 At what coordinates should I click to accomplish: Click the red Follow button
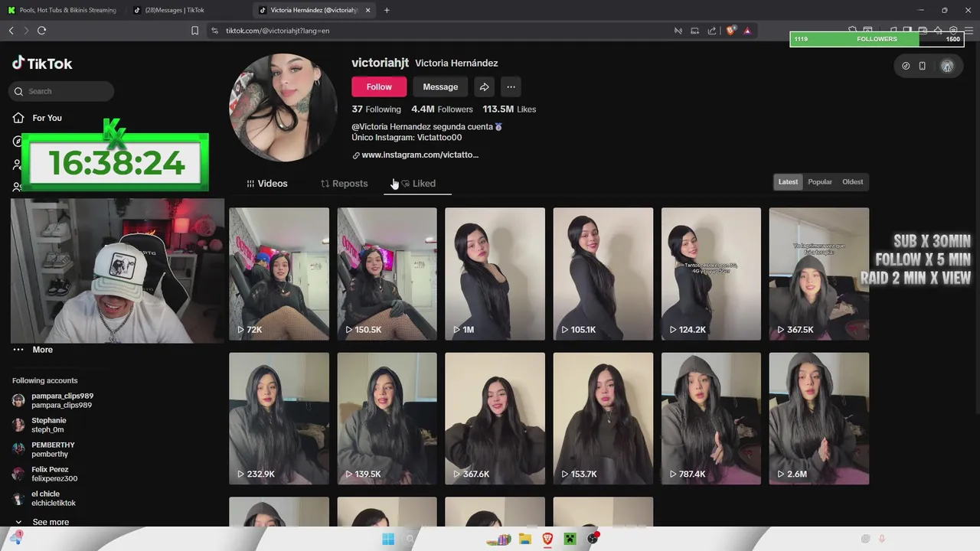[x=379, y=86]
